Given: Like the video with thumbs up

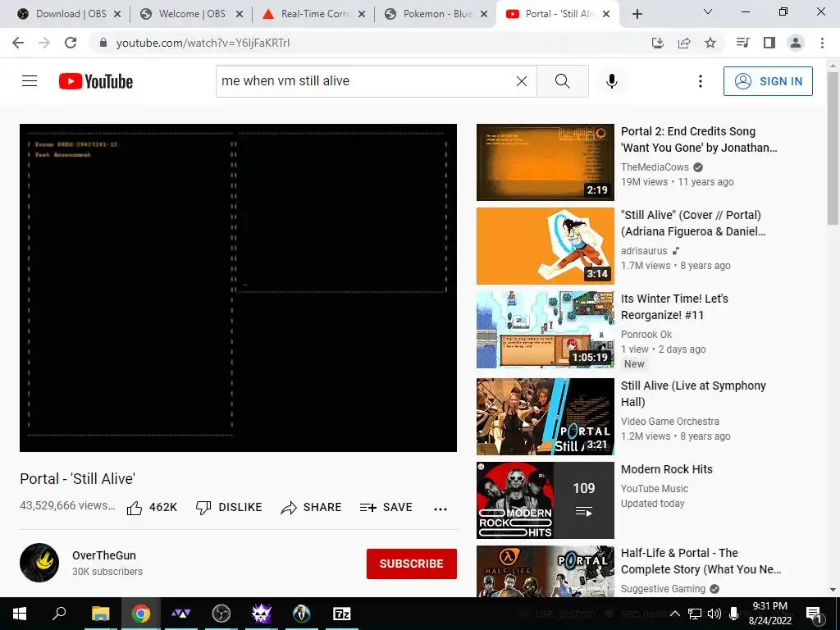Looking at the screenshot, I should click(x=152, y=507).
